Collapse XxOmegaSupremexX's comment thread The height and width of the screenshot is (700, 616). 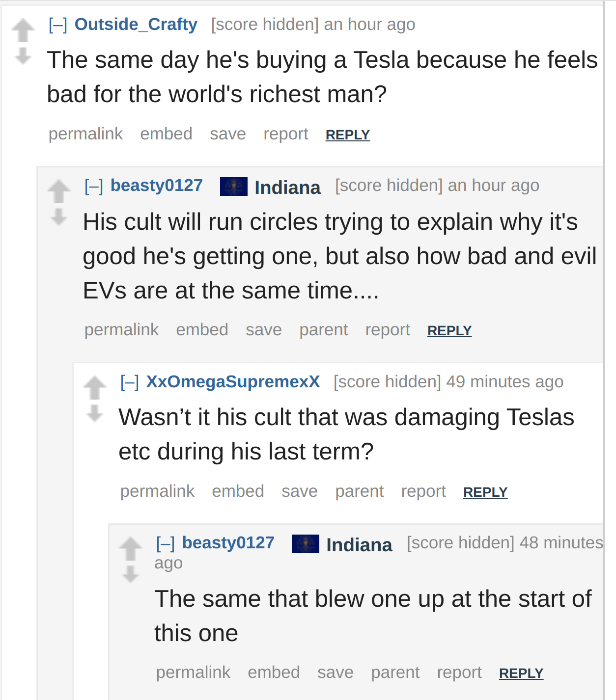point(130,382)
